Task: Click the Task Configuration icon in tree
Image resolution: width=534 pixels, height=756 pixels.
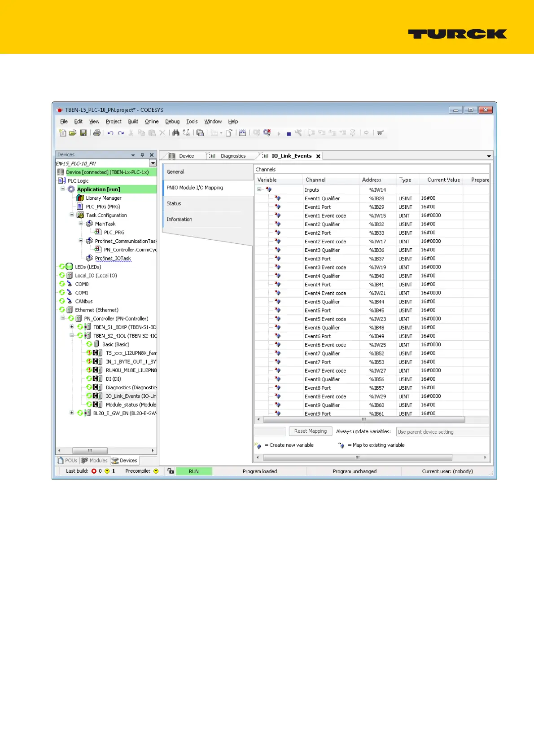Action: coord(80,215)
